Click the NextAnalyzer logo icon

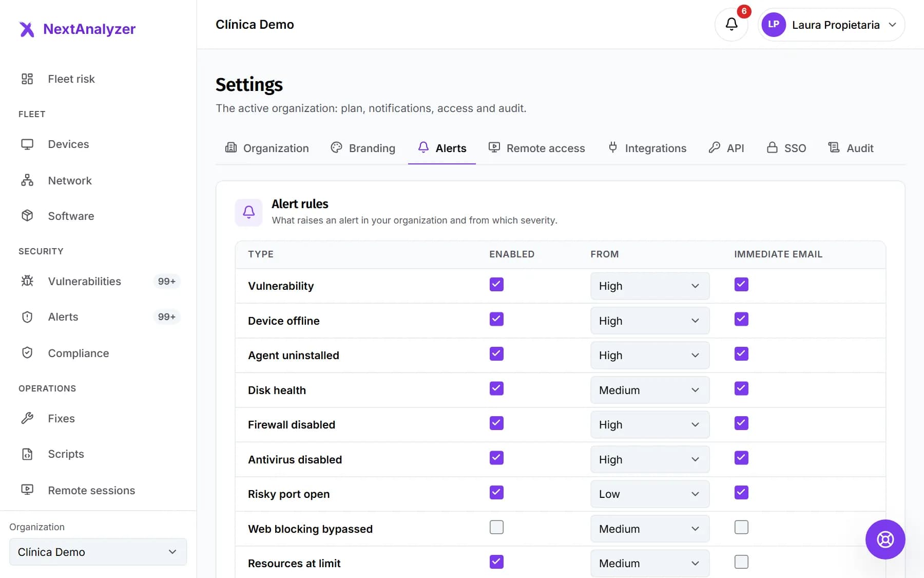pyautogui.click(x=27, y=29)
